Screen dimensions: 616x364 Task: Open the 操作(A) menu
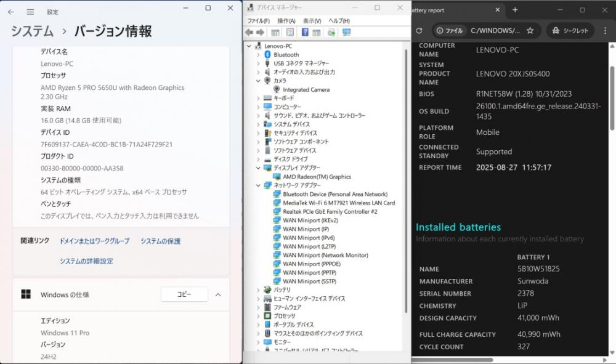pyautogui.click(x=286, y=21)
